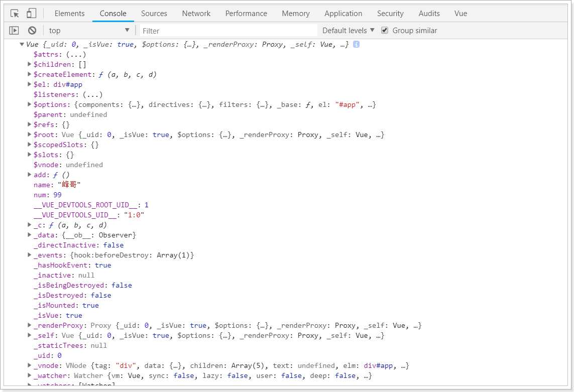The height and width of the screenshot is (392, 574).
Task: Select the __VUE_DEVTOOLS_UID__ "1:0" row
Action: point(89,215)
